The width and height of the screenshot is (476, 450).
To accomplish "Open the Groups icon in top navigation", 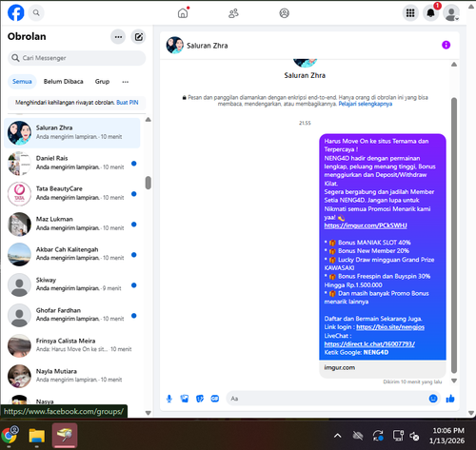I will (x=284, y=13).
